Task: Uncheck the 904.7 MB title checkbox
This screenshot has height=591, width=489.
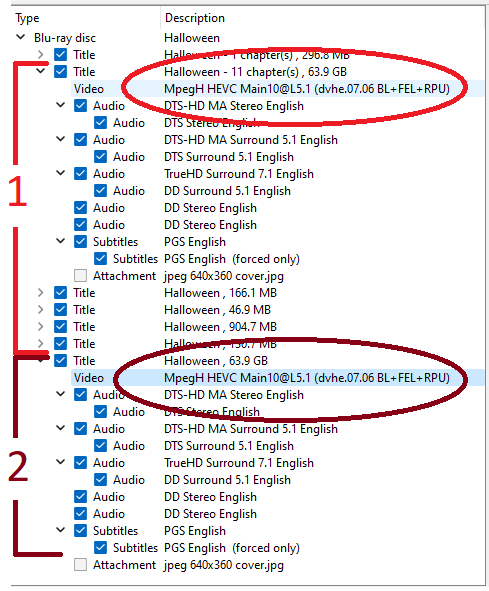Action: (x=60, y=326)
